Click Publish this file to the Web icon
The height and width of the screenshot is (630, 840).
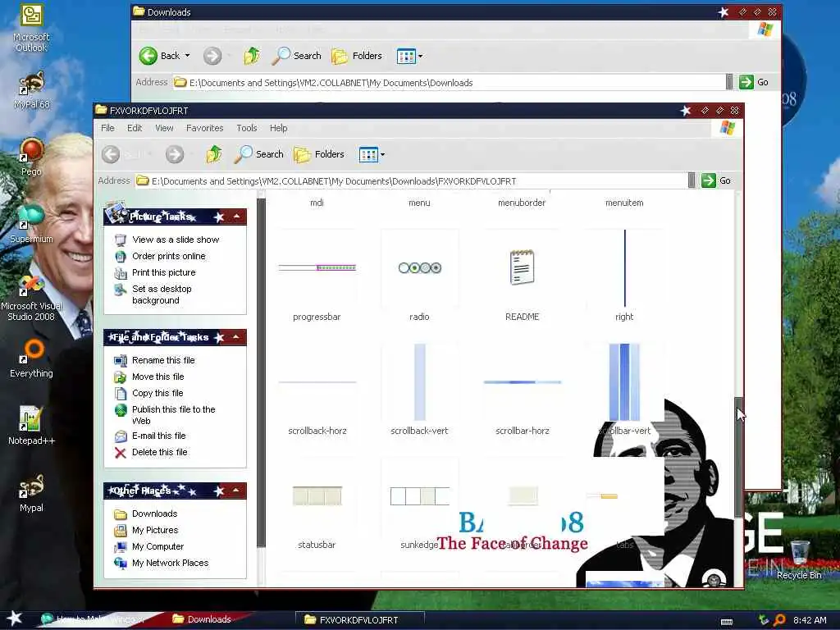121,410
